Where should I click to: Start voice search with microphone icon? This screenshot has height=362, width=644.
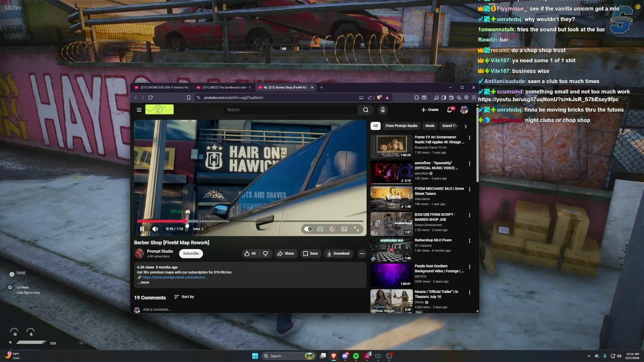coord(382,110)
